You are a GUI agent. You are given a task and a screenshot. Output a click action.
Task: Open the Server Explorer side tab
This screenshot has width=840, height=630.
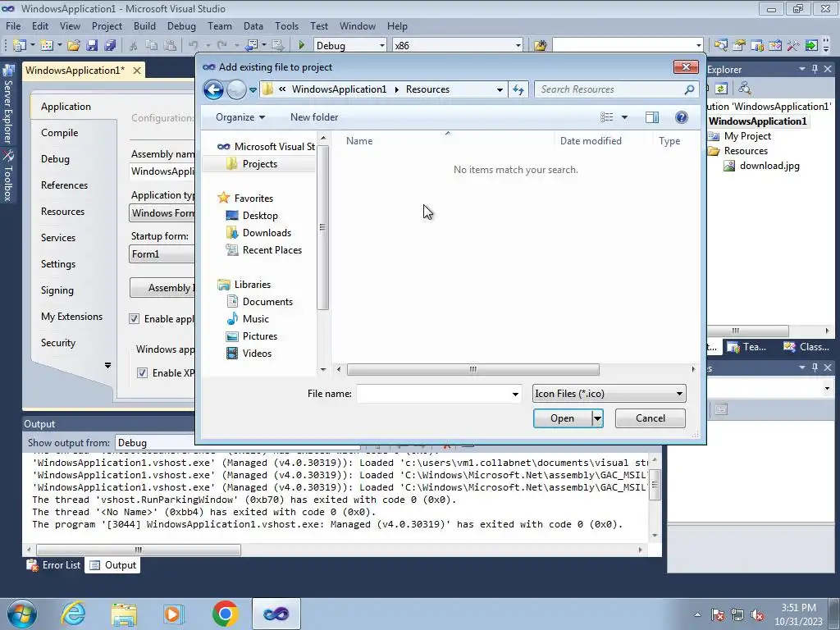[x=8, y=104]
